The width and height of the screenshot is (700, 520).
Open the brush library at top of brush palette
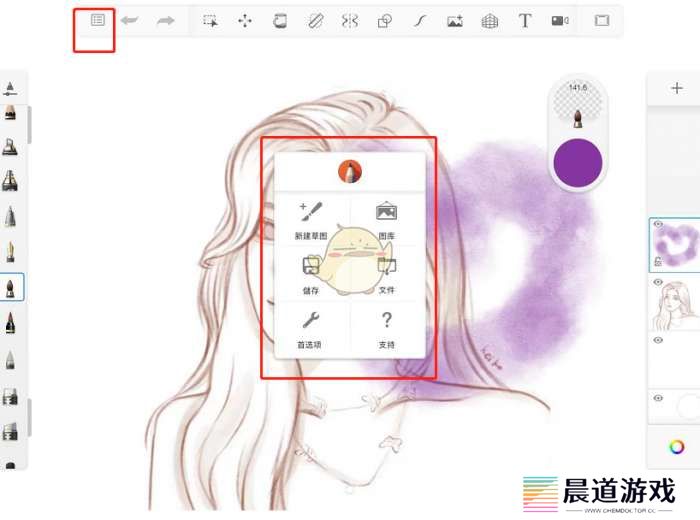click(11, 89)
